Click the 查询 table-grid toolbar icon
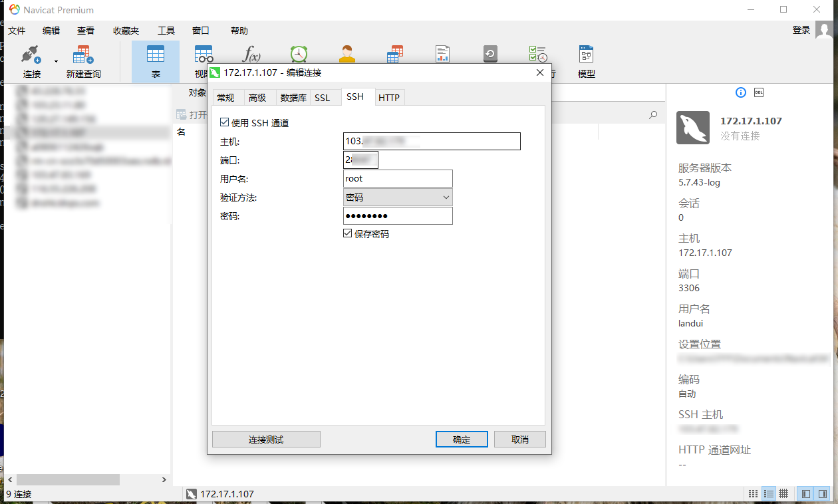Viewport: 838px width, 504px height. [395, 55]
